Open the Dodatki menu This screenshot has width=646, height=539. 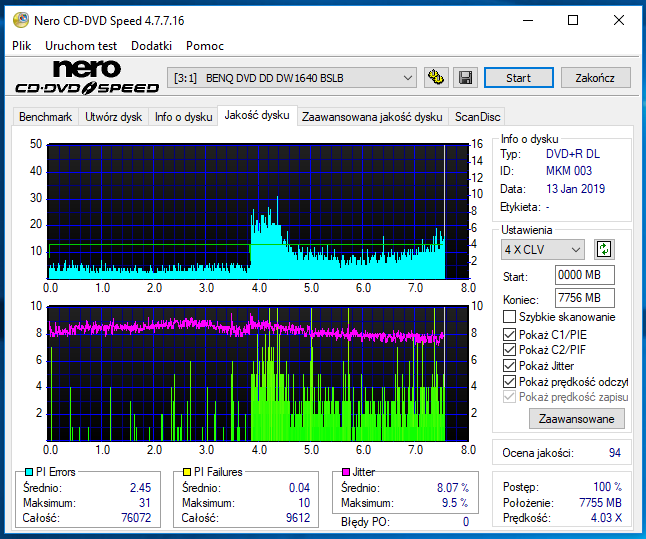click(x=151, y=46)
